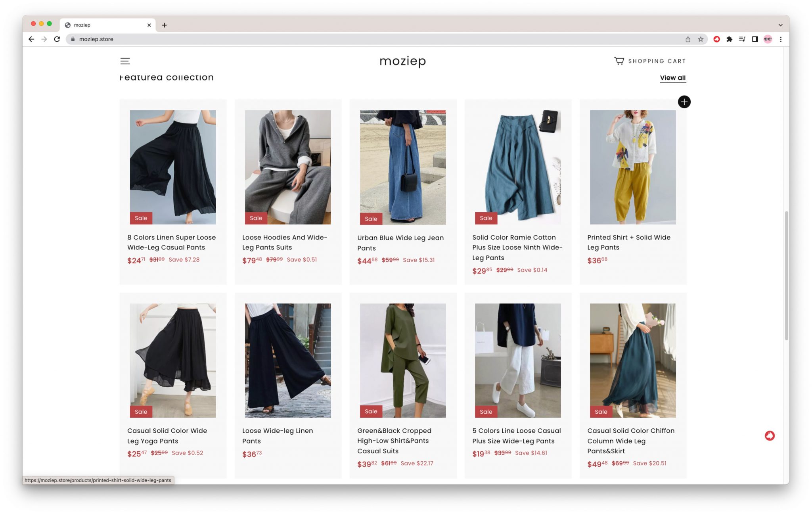Click the browser share icon
Image resolution: width=812 pixels, height=514 pixels.
[688, 39]
